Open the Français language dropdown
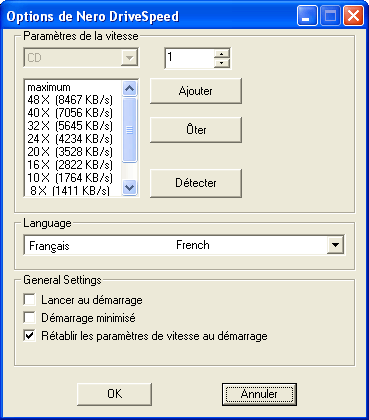369x420 pixels. (x=184, y=245)
